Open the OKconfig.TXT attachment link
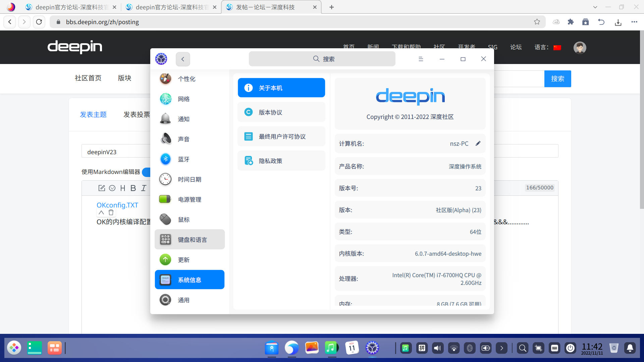Screen dimensions: 644x362 point(117,205)
